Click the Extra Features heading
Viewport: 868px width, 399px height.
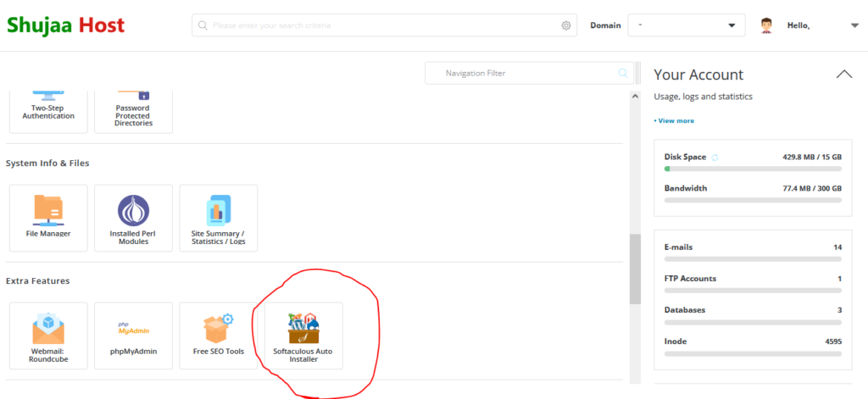click(x=37, y=281)
